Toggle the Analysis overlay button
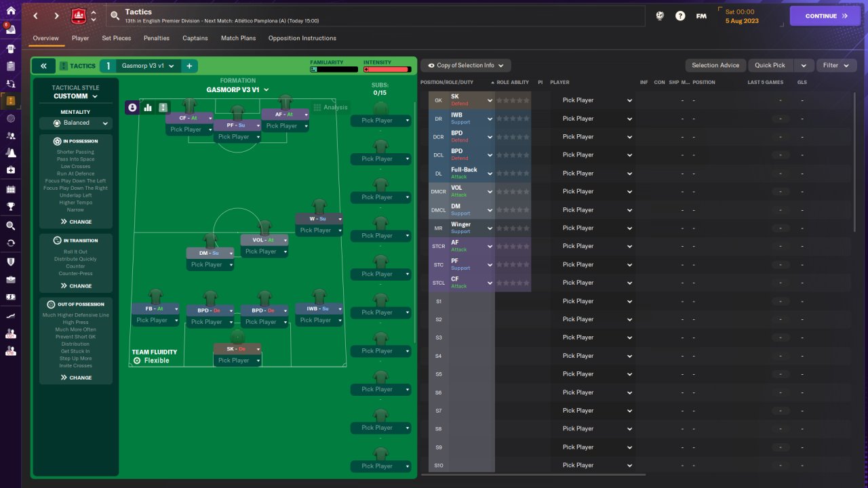 [x=330, y=107]
